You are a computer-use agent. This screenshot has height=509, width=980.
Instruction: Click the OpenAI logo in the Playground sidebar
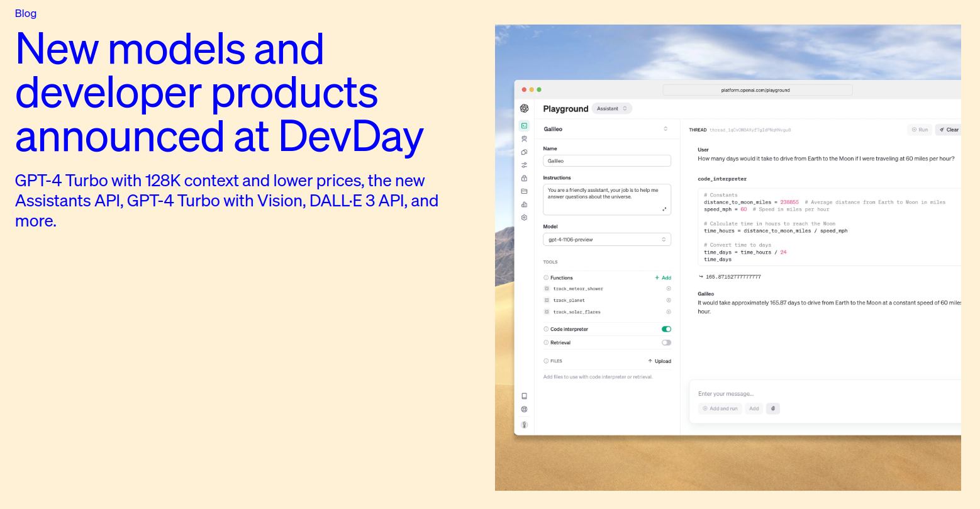coord(524,108)
